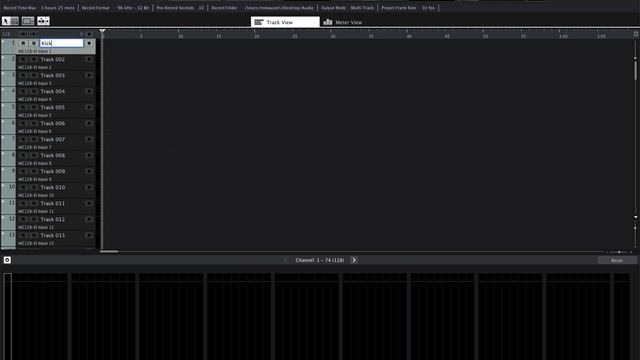Click the Reset button above the meters

tap(616, 260)
